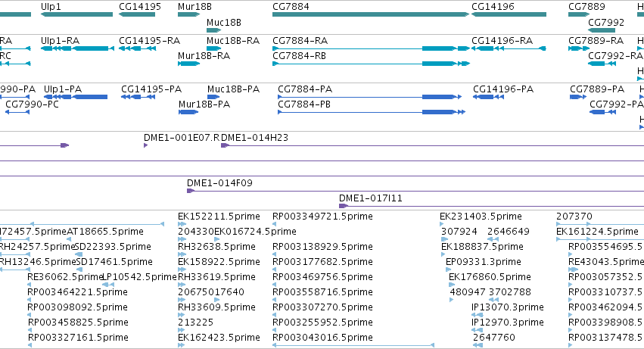Click the RP003327161.5prime EST label
The image size is (644, 349).
[x=78, y=338]
